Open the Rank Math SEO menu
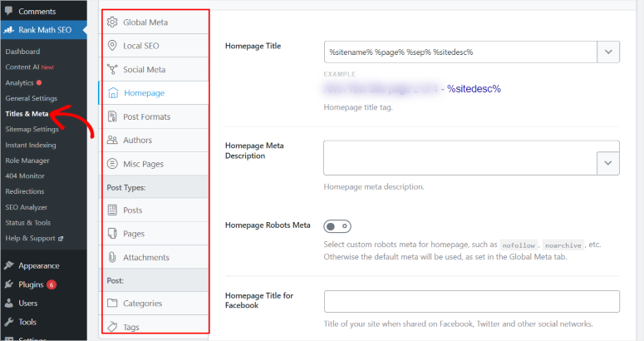This screenshot has height=341, width=644. (43, 30)
